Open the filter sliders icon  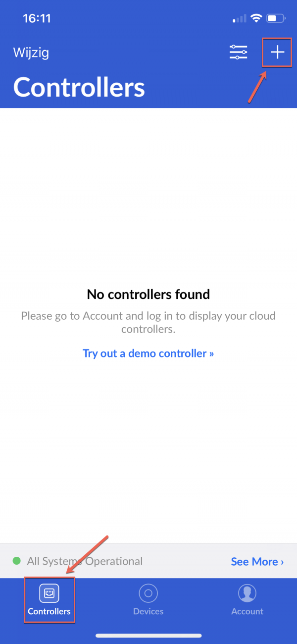tap(238, 52)
